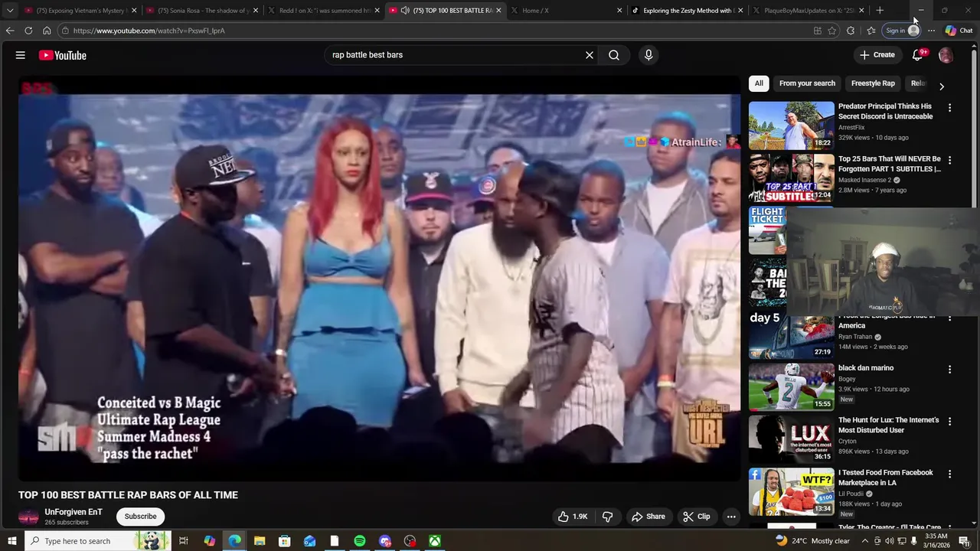Open more actions under the video
This screenshot has width=980, height=551.
click(731, 517)
